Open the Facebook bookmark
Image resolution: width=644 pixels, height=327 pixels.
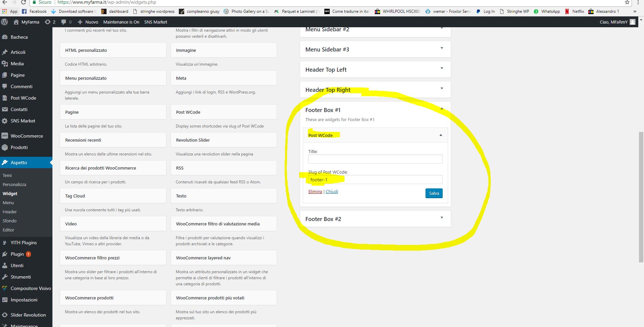click(x=34, y=11)
